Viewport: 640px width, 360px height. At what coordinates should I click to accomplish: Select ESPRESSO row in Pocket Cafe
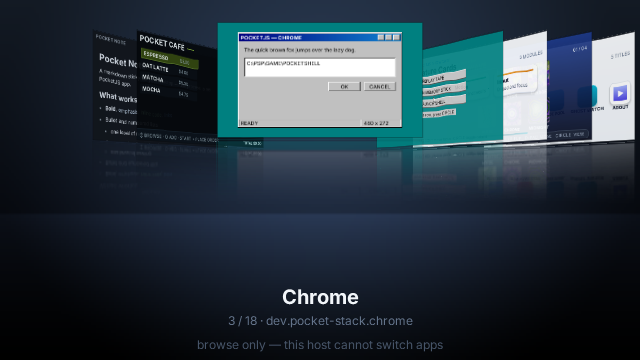[x=169, y=58]
